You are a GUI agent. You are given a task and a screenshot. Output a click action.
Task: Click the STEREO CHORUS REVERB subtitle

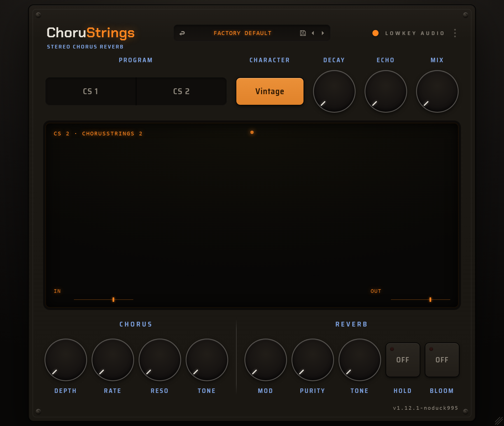click(x=85, y=47)
